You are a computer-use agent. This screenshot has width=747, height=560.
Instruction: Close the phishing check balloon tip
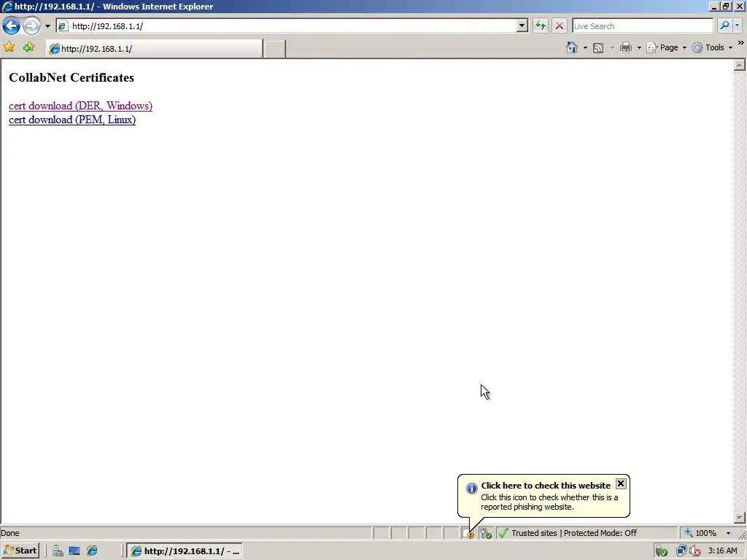click(x=621, y=484)
